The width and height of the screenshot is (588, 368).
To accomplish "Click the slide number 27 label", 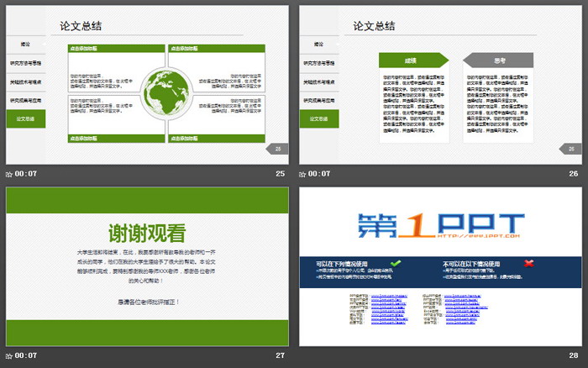I will [x=280, y=355].
